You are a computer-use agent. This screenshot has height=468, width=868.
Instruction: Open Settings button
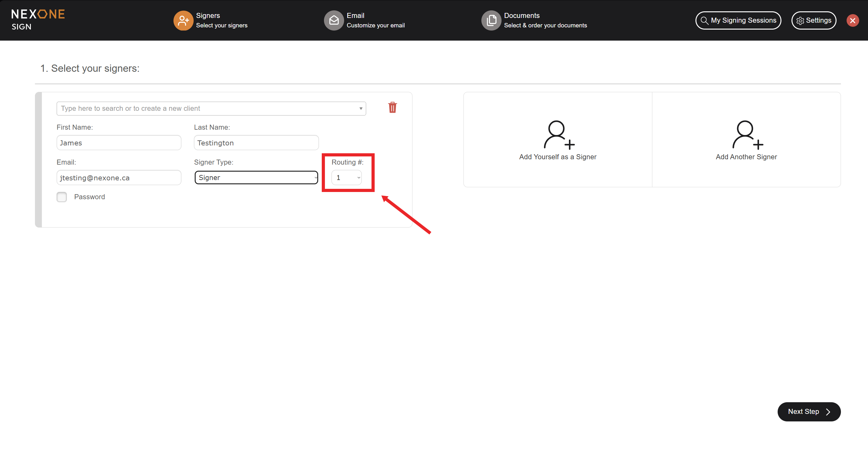[814, 20]
